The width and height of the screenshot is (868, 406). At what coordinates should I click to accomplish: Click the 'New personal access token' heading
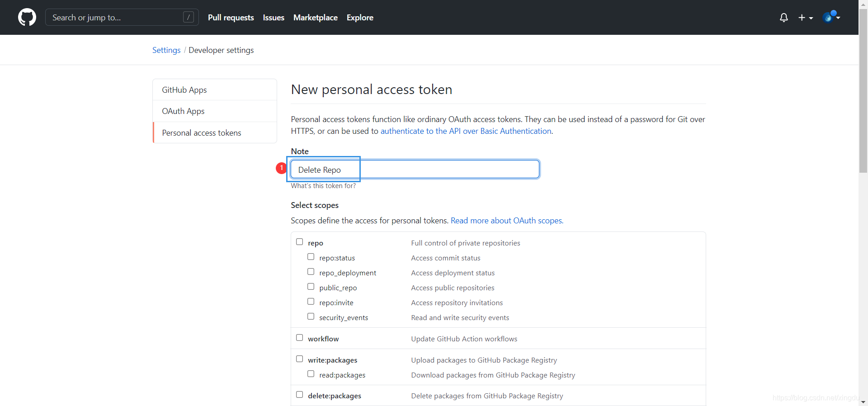[372, 90]
